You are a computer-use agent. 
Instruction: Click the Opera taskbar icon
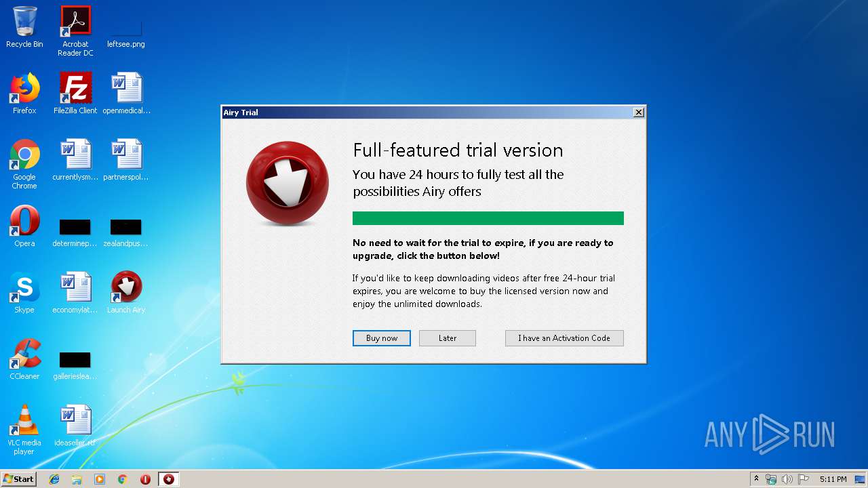click(x=145, y=479)
